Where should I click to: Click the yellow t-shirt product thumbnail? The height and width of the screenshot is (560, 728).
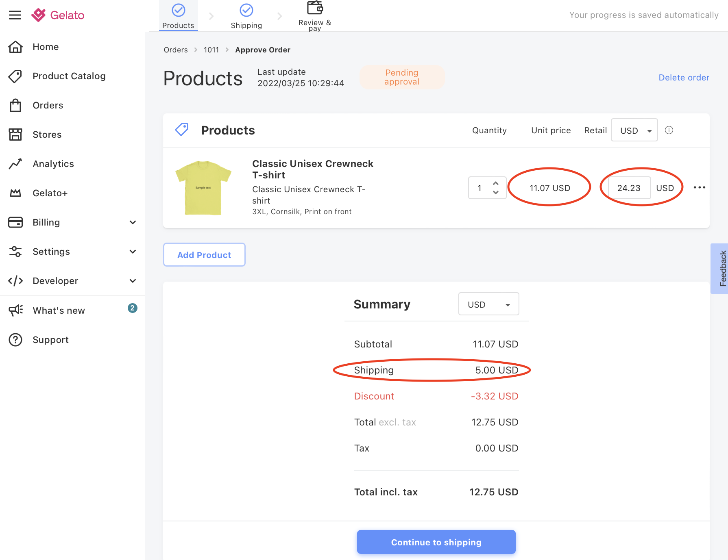(x=203, y=188)
